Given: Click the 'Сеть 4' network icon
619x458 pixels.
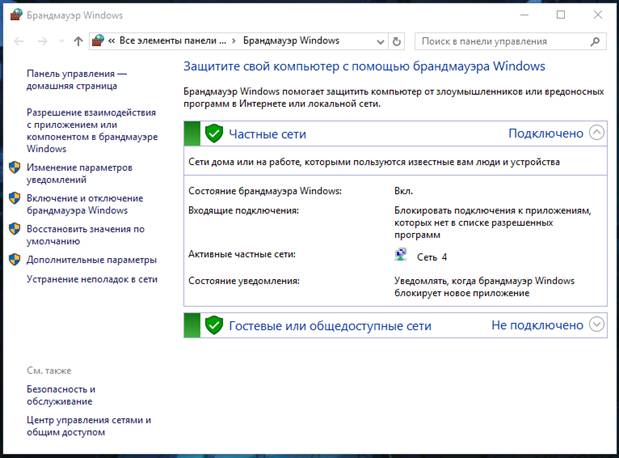Looking at the screenshot, I should click(401, 254).
